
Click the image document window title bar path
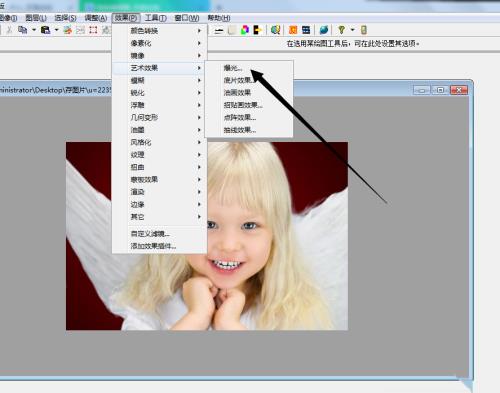pos(55,90)
